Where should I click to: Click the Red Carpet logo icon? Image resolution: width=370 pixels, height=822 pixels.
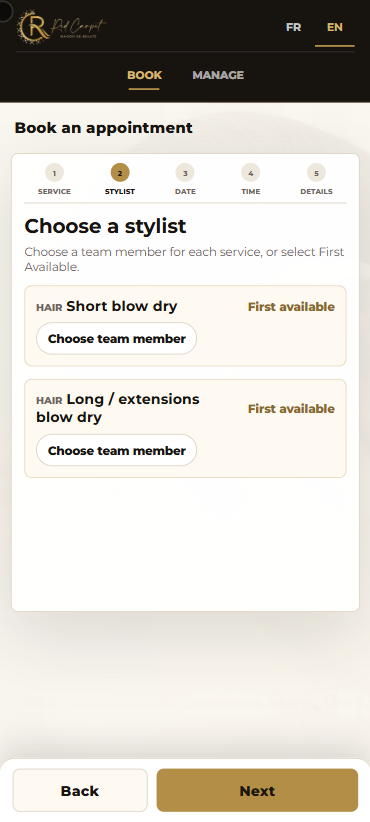point(62,26)
